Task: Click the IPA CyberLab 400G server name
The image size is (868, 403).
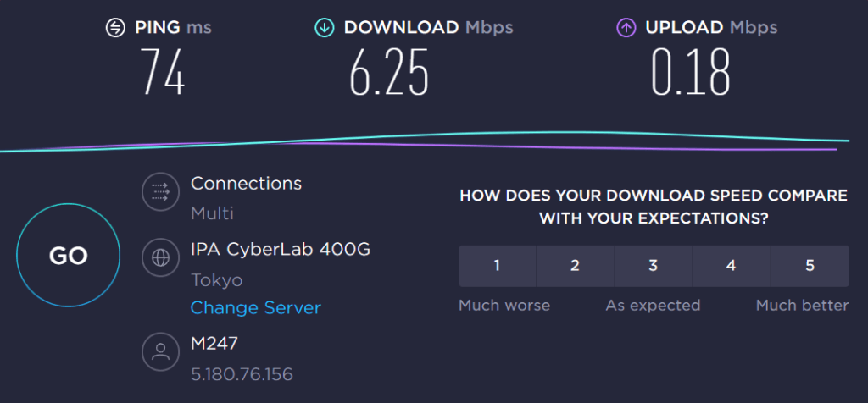Action: pos(281,250)
